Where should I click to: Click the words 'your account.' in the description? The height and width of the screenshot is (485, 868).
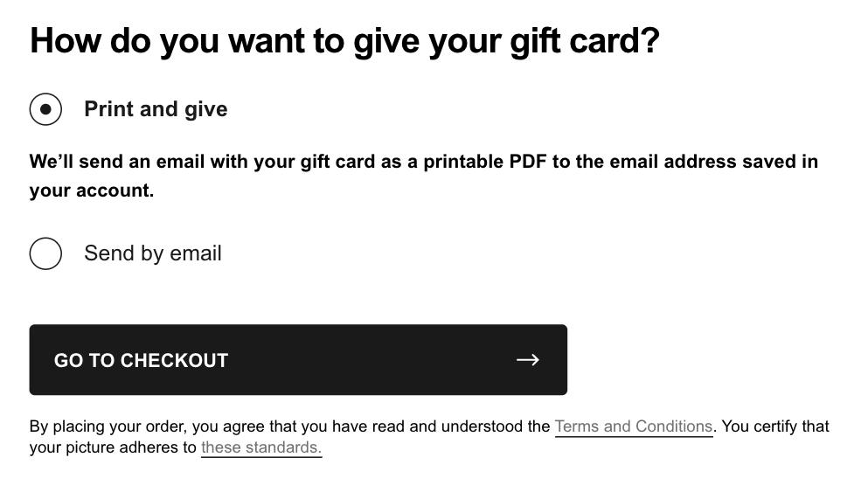(x=92, y=191)
